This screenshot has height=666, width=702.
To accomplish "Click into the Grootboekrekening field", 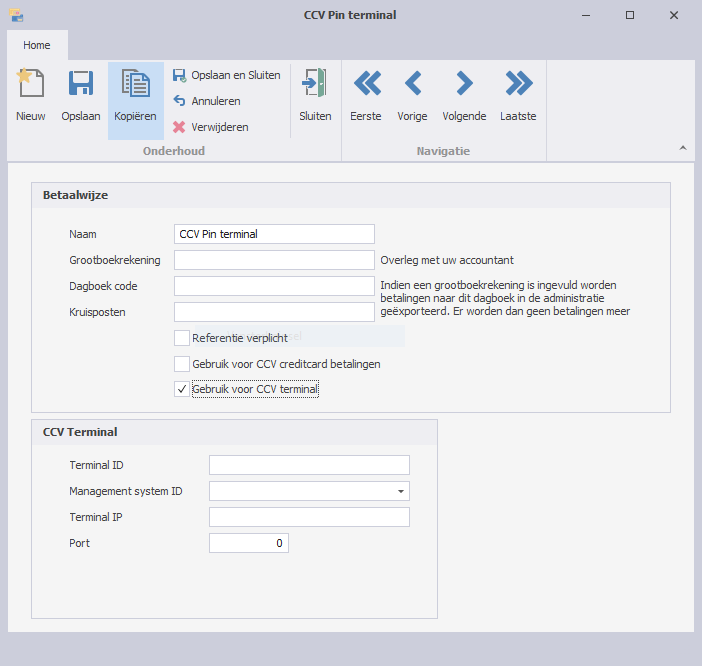I will pyautogui.click(x=274, y=260).
